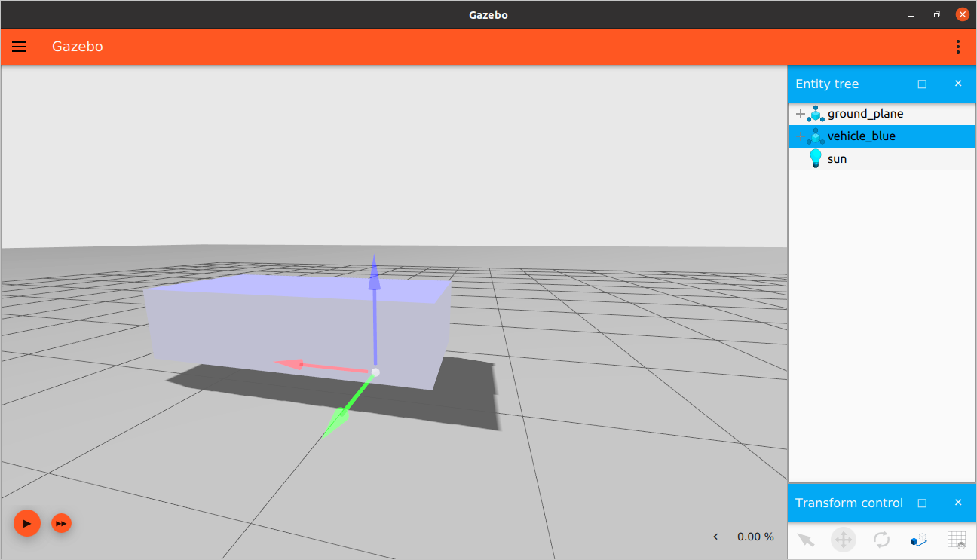Activate the selection arrow in Transform control
The width and height of the screenshot is (977, 560).
tap(805, 540)
